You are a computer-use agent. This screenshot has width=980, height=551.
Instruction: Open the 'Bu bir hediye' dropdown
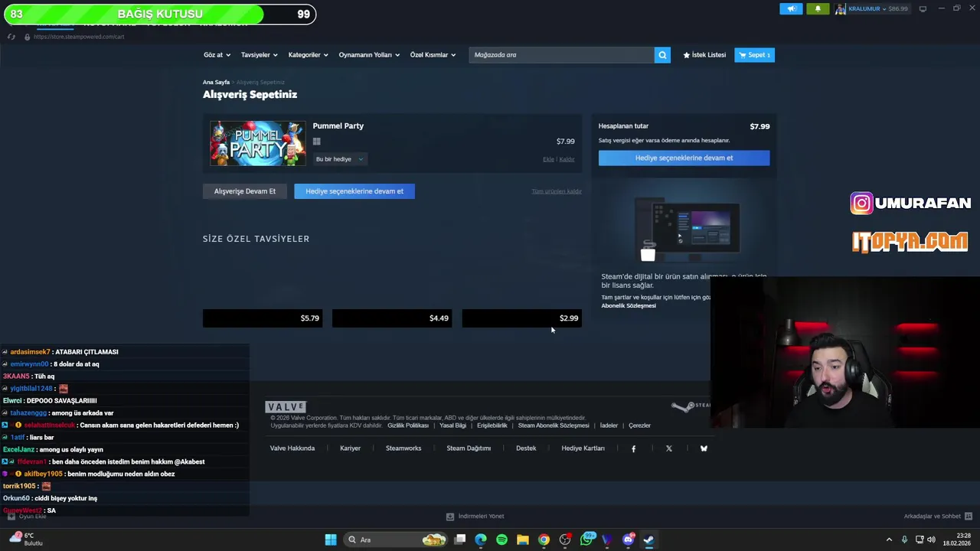(339, 159)
